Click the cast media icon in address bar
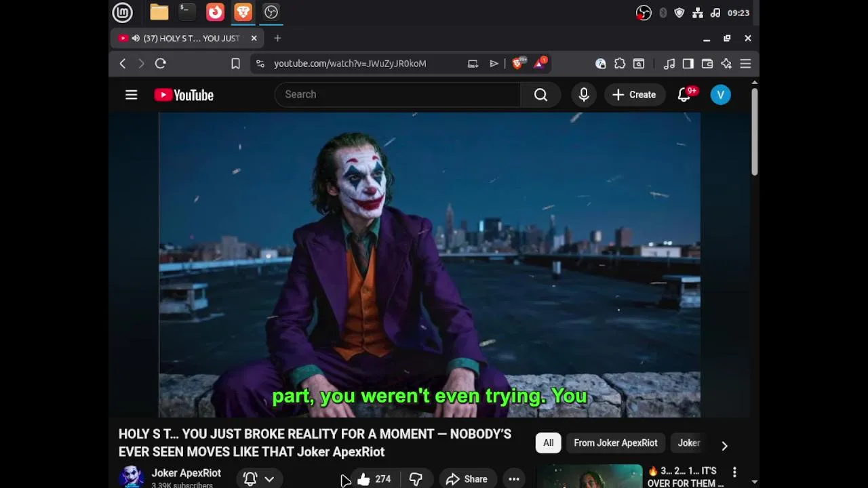The image size is (868, 488). 473,64
